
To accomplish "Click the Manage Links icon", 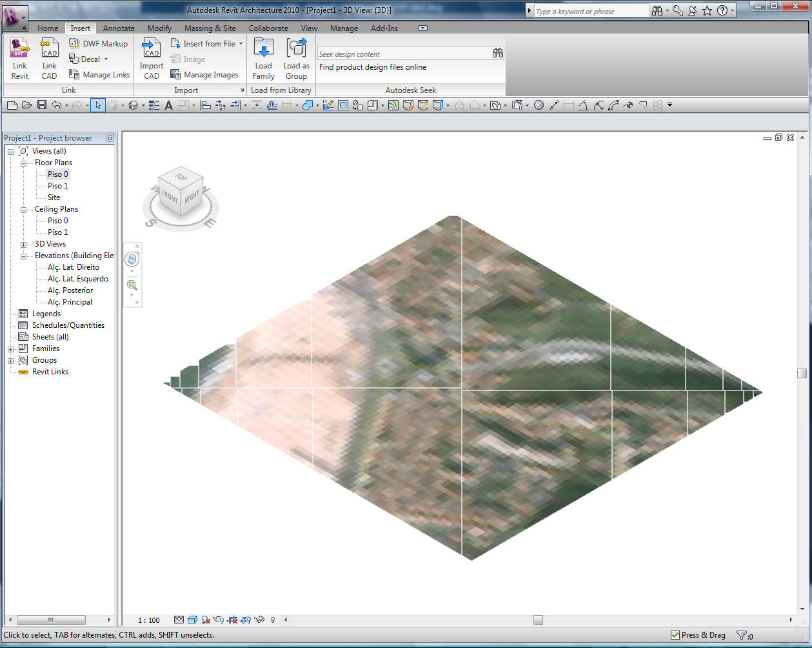I will point(74,75).
